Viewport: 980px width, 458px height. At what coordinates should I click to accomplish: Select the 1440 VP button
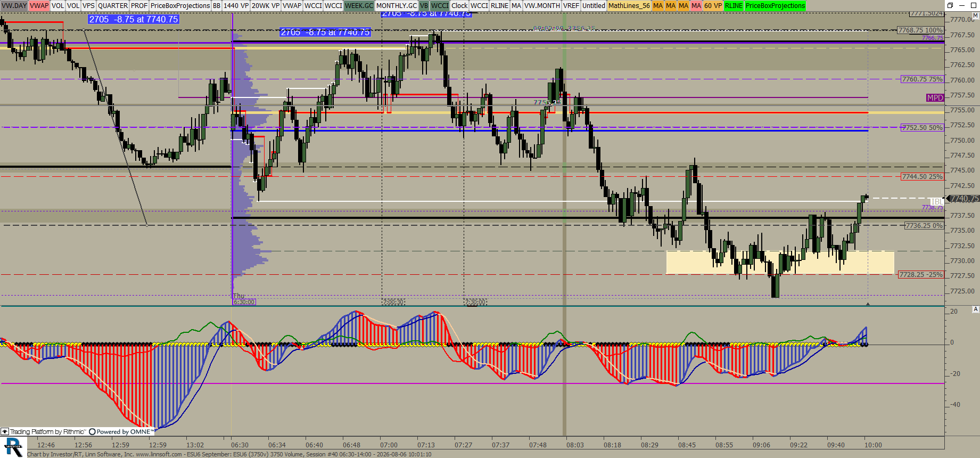pyautogui.click(x=236, y=5)
